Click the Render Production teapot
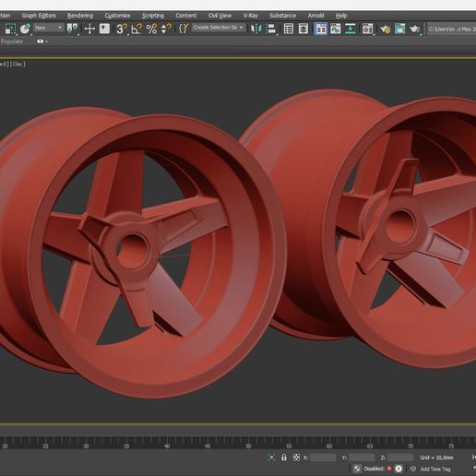Image resolution: width=476 pixels, height=476 pixels. [x=415, y=29]
